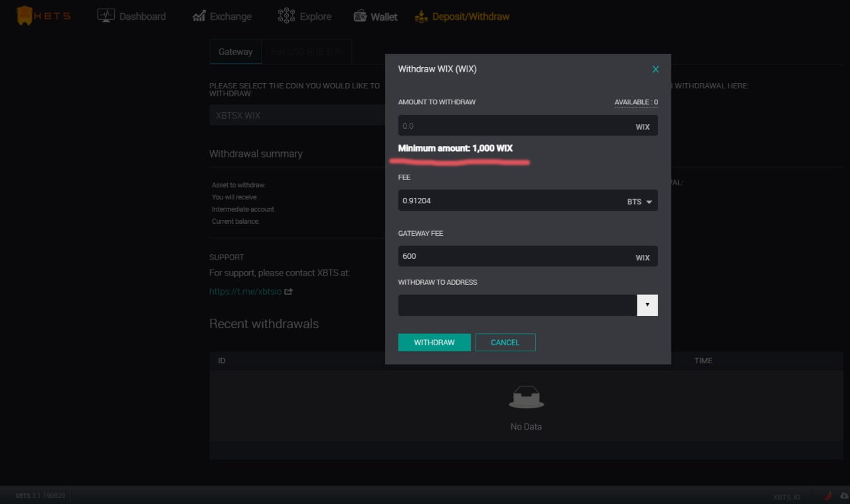Open the XBTSX.WIX coin selector
Viewport: 850px width, 504px height.
pyautogui.click(x=297, y=115)
